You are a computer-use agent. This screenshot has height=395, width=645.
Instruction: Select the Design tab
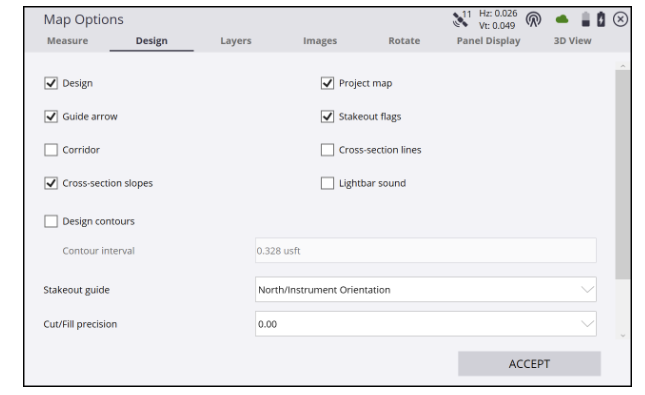point(151,41)
